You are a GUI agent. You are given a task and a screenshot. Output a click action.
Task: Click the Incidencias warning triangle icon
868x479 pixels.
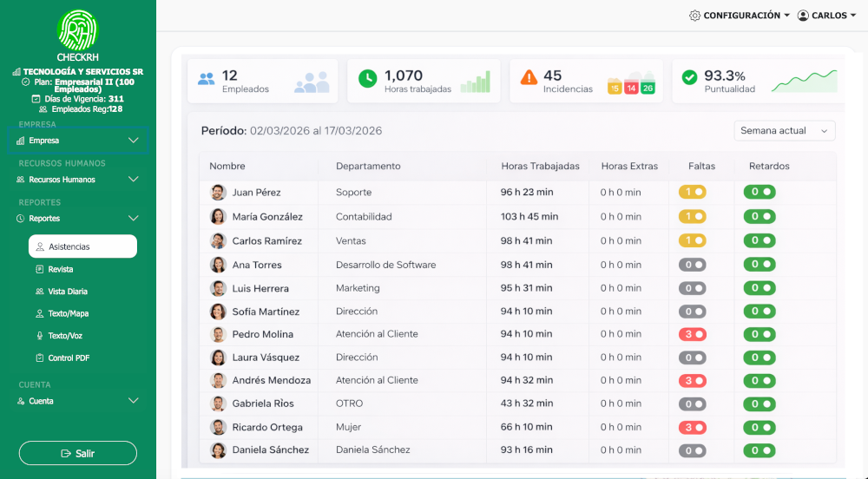click(x=529, y=77)
